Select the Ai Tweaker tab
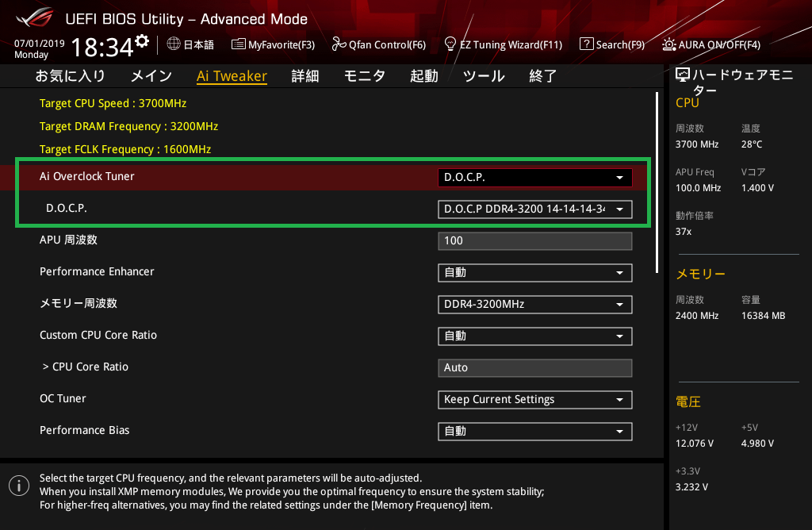 click(232, 76)
